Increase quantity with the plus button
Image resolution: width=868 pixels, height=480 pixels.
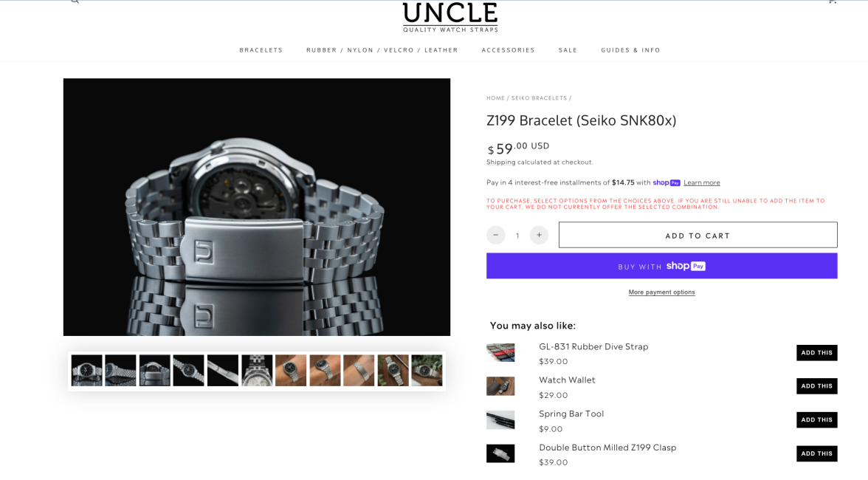[x=539, y=235]
